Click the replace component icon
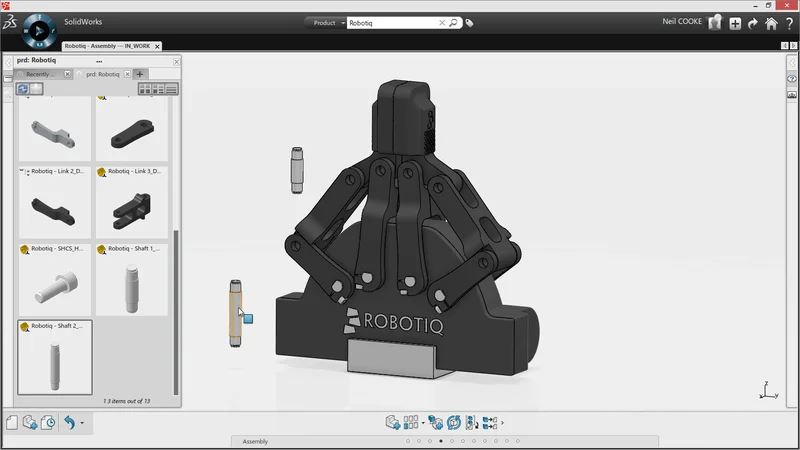800x450 pixels. [471, 422]
